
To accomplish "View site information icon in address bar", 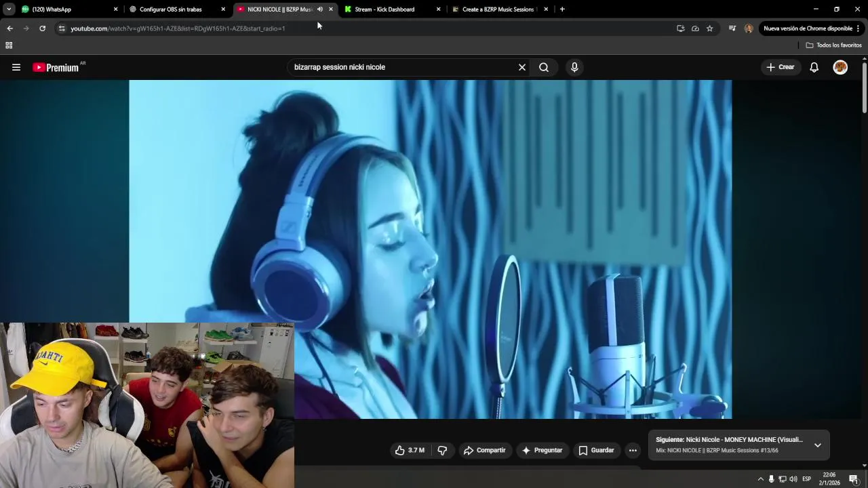I will pos(62,28).
